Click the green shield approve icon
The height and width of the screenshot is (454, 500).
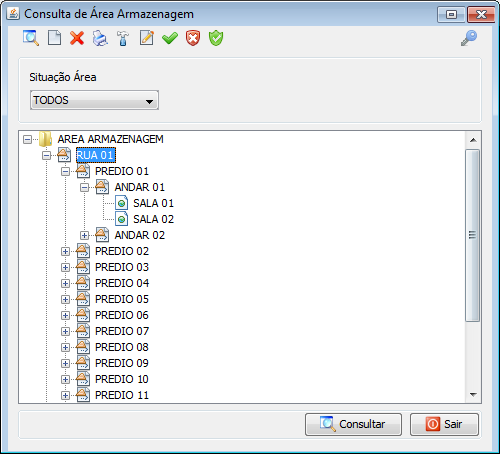[x=216, y=38]
